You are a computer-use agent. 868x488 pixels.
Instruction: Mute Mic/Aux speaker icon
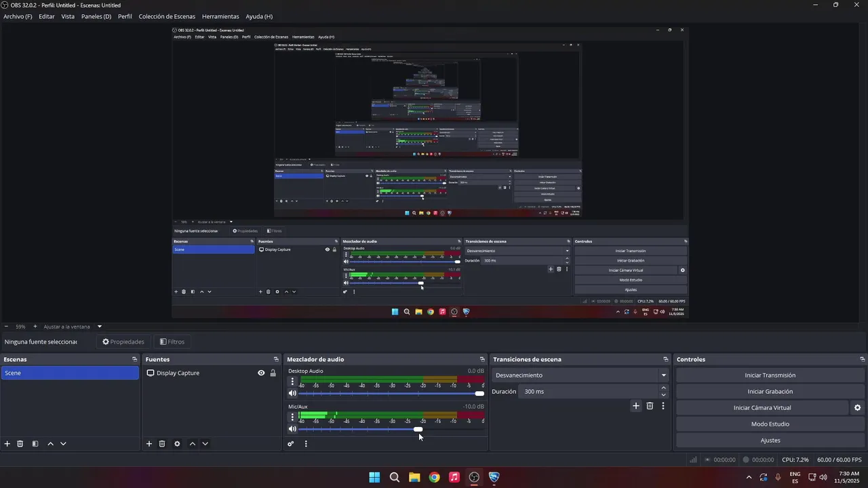tap(292, 429)
